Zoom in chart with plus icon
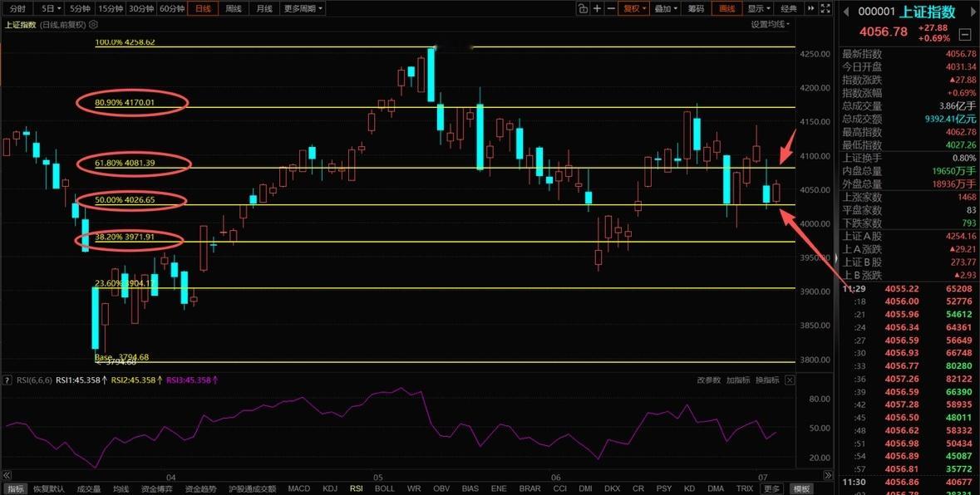 [x=598, y=9]
